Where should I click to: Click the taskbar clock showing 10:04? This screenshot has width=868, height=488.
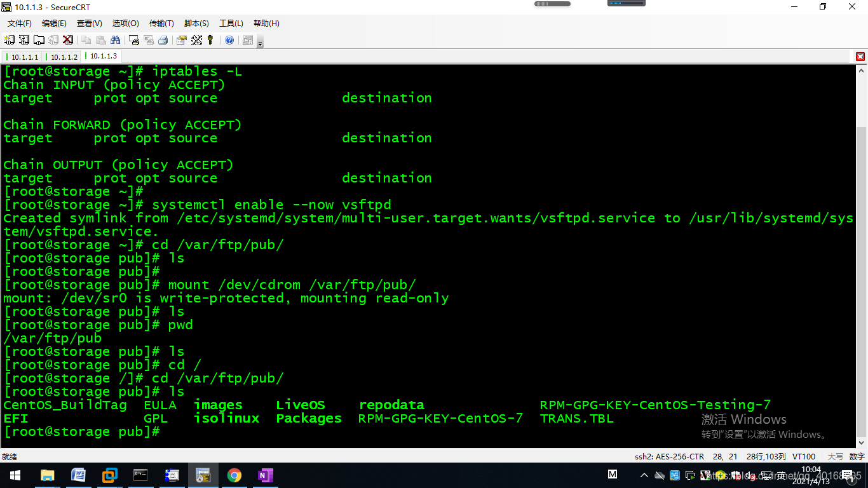(x=812, y=475)
